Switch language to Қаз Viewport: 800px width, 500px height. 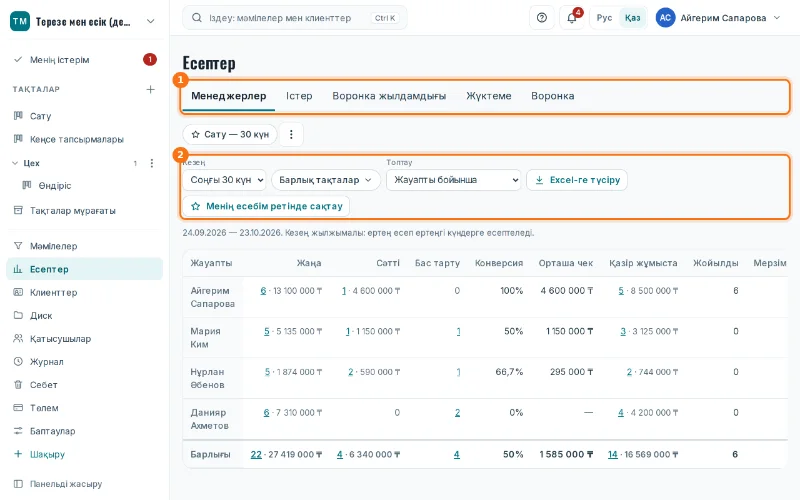[633, 18]
